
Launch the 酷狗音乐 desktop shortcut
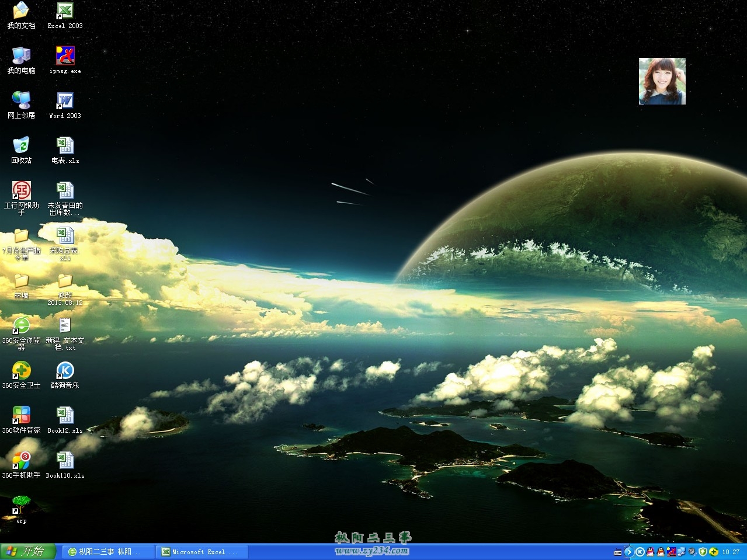point(65,375)
